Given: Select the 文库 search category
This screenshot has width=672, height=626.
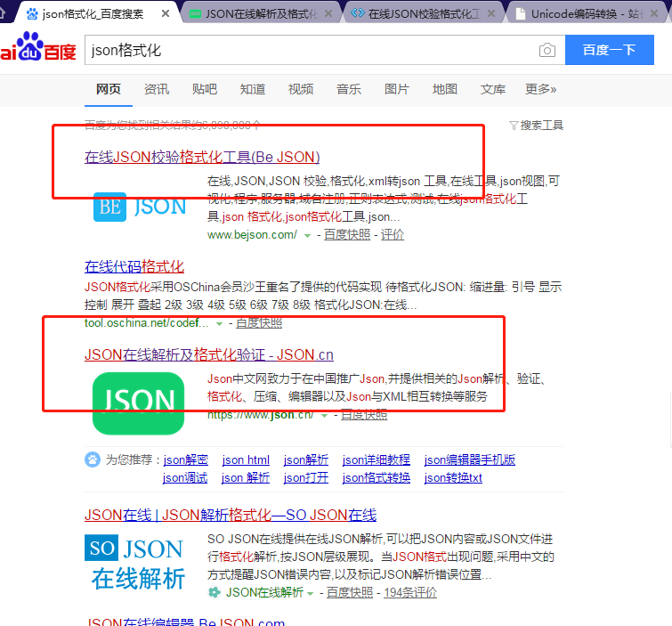Looking at the screenshot, I should [x=492, y=89].
